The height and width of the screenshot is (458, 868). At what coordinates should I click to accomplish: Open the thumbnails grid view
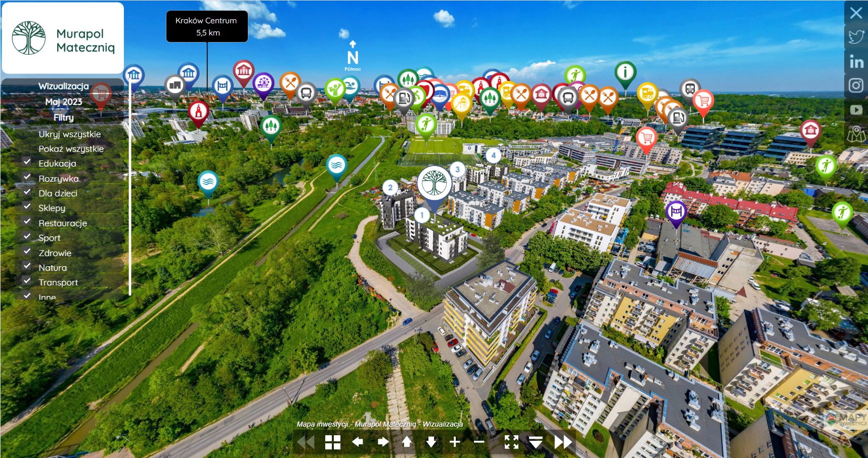coord(332,442)
